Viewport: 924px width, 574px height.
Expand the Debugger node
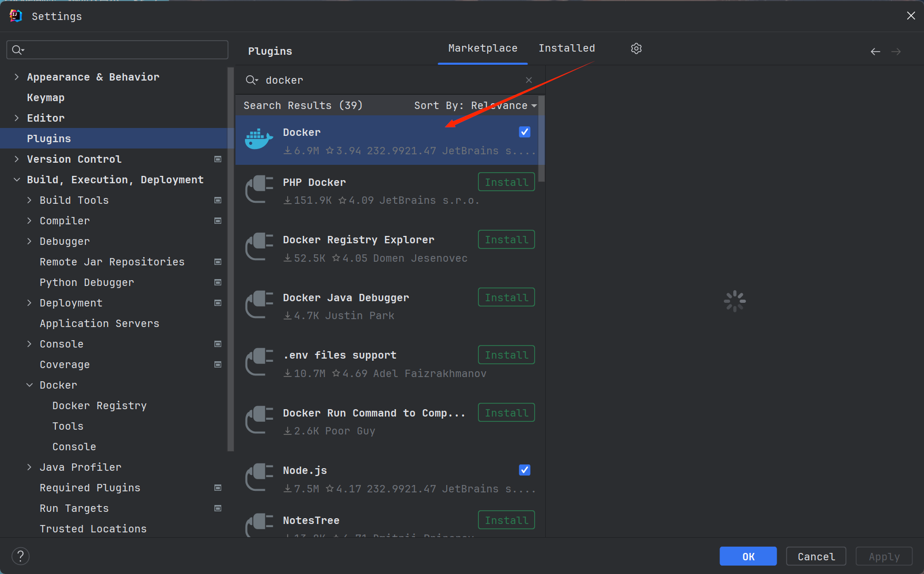(x=29, y=241)
